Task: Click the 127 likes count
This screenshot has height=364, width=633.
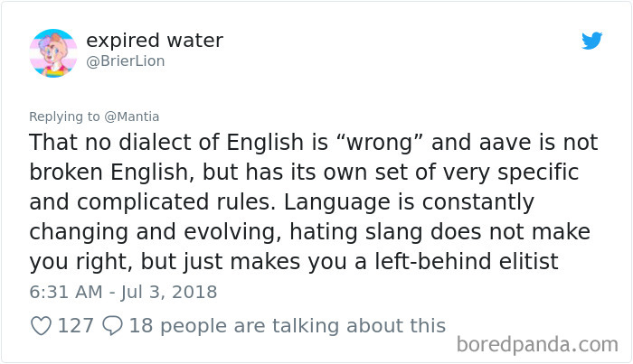Action: pyautogui.click(x=76, y=325)
